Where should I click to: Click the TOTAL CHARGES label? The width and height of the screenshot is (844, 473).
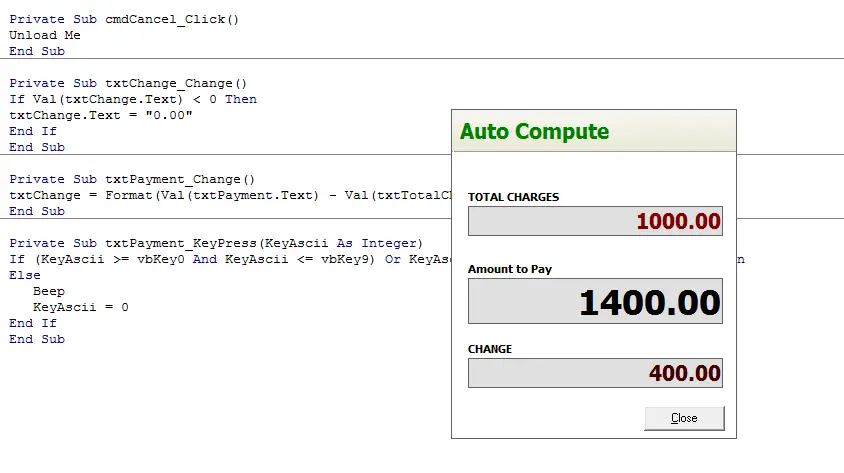tap(513, 197)
